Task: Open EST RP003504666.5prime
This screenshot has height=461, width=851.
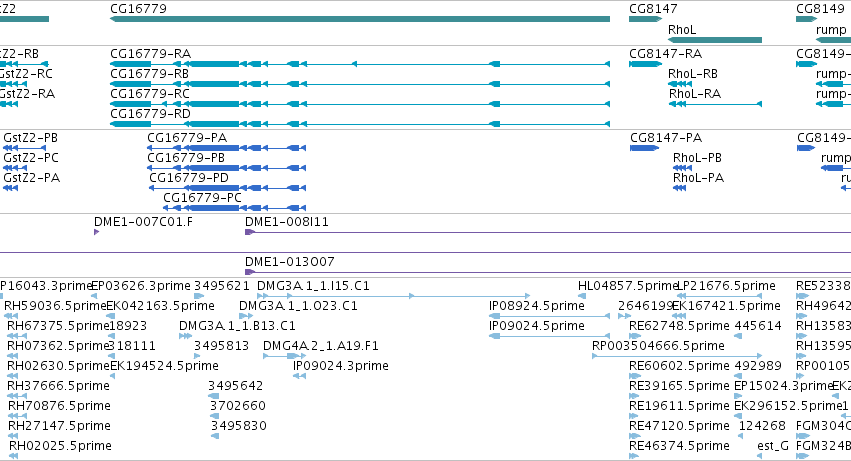Action: click(x=658, y=346)
